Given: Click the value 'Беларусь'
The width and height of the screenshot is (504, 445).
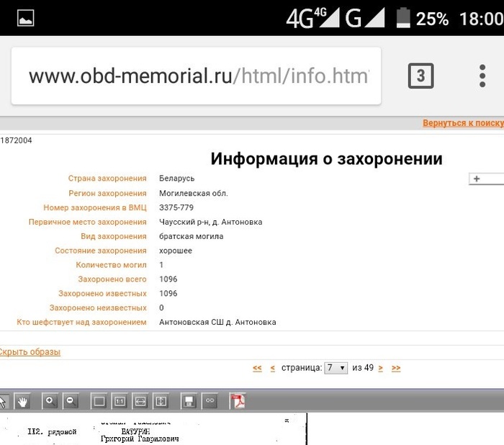Looking at the screenshot, I should (177, 179).
